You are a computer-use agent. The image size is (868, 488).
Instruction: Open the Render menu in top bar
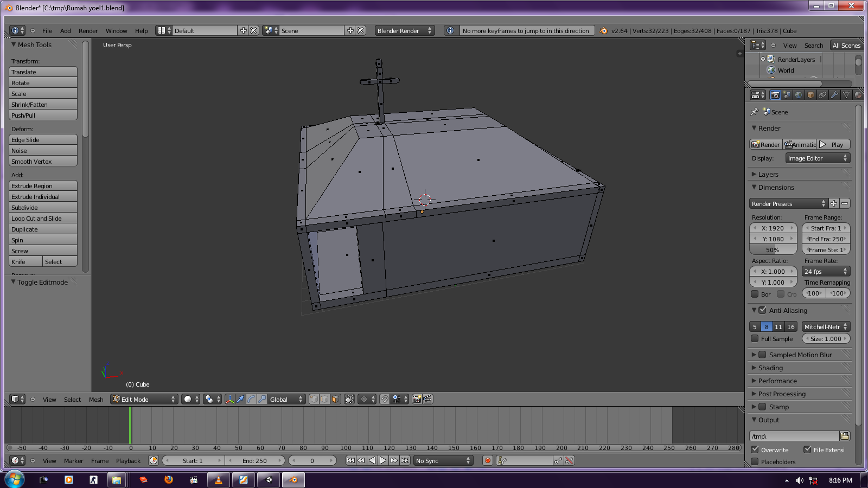pos(88,31)
